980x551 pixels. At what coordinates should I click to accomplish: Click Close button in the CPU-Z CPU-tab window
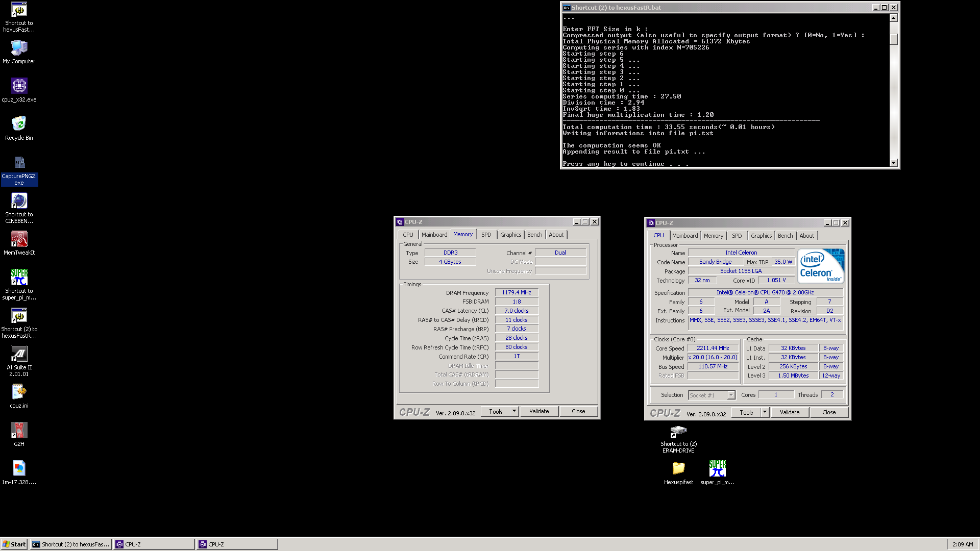pyautogui.click(x=829, y=412)
